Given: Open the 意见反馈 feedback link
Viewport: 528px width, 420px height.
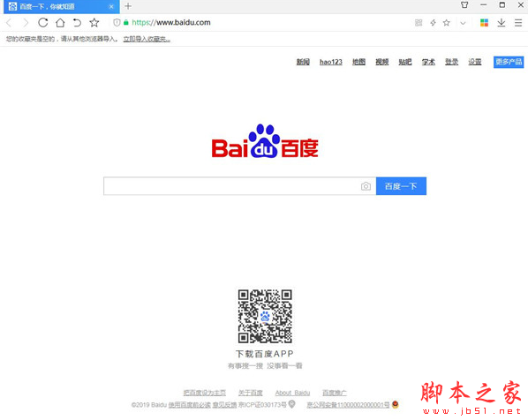Looking at the screenshot, I should click(x=224, y=405).
